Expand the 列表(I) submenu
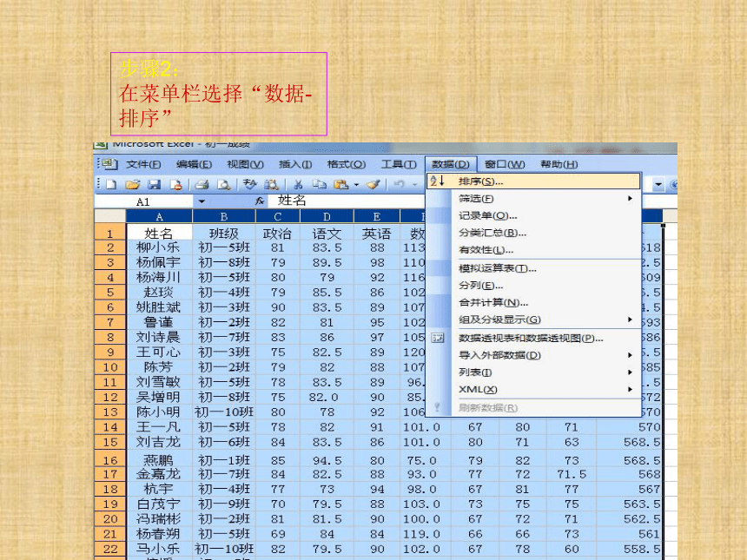This screenshot has height=560, width=747. [x=631, y=372]
